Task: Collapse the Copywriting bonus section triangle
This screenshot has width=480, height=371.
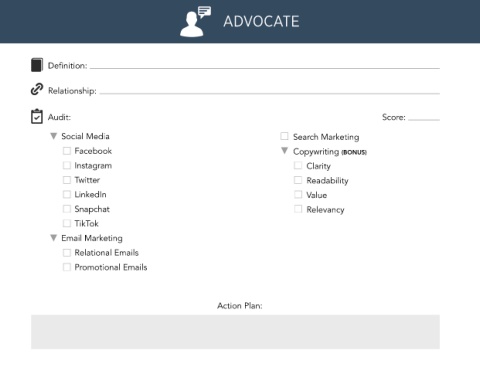Action: click(284, 151)
